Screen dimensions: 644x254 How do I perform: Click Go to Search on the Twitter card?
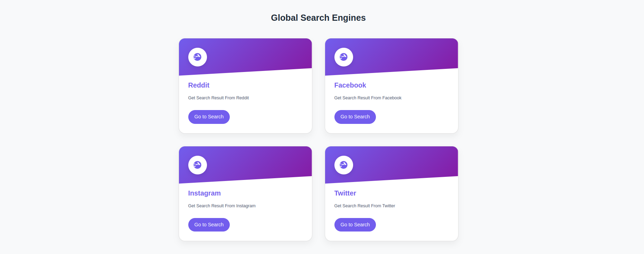[355, 225]
